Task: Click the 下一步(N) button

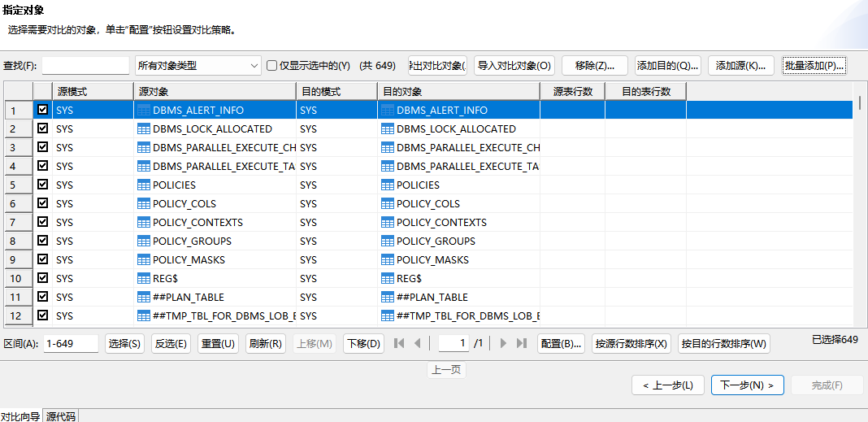Action: [747, 385]
